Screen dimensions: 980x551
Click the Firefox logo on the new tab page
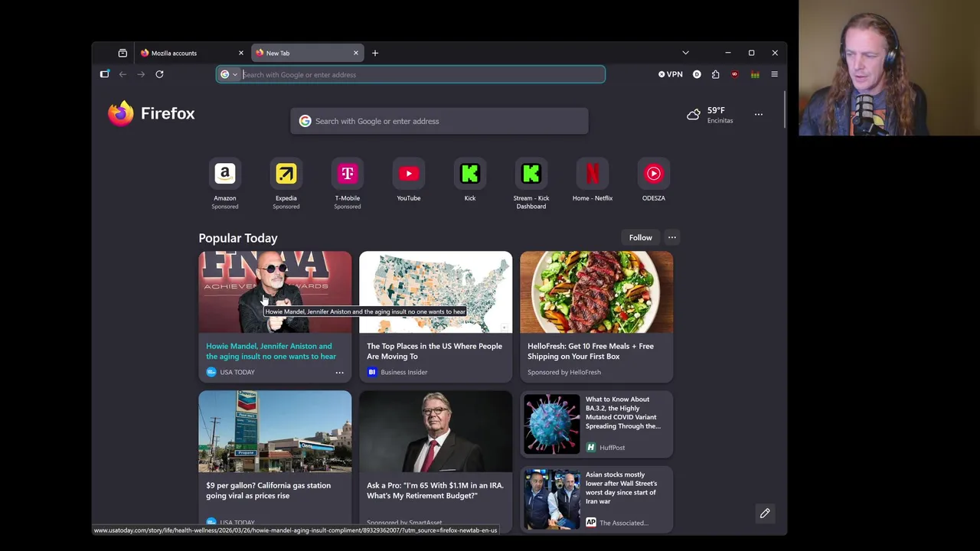[151, 113]
